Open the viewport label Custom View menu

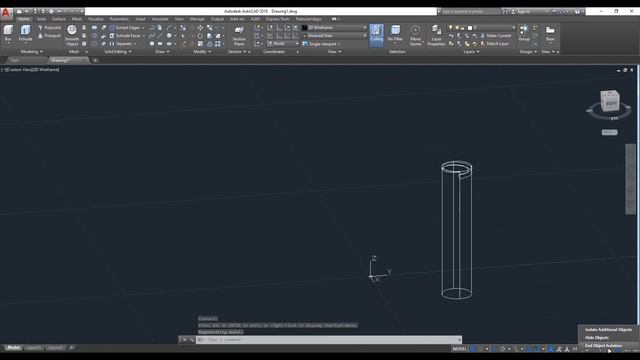coord(19,70)
